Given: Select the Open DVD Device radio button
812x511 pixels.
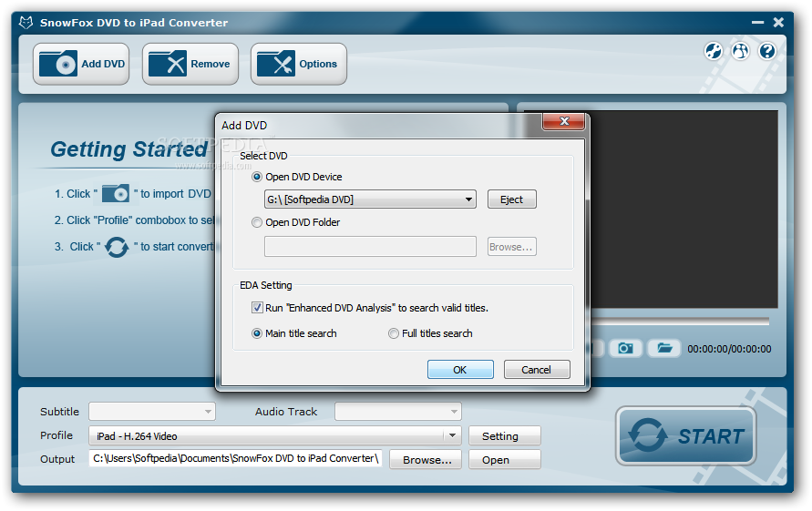Looking at the screenshot, I should 257,177.
